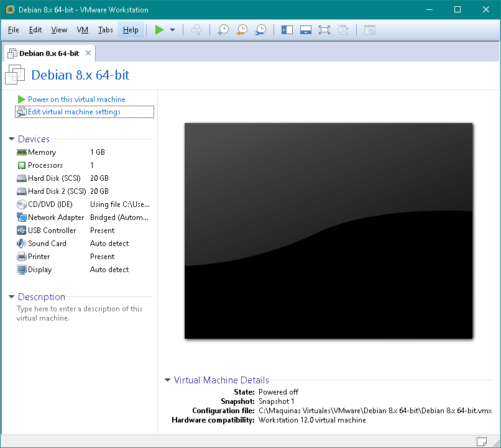Click Power on this virtual machine link
Screen dimensions: 501x448
(76, 99)
